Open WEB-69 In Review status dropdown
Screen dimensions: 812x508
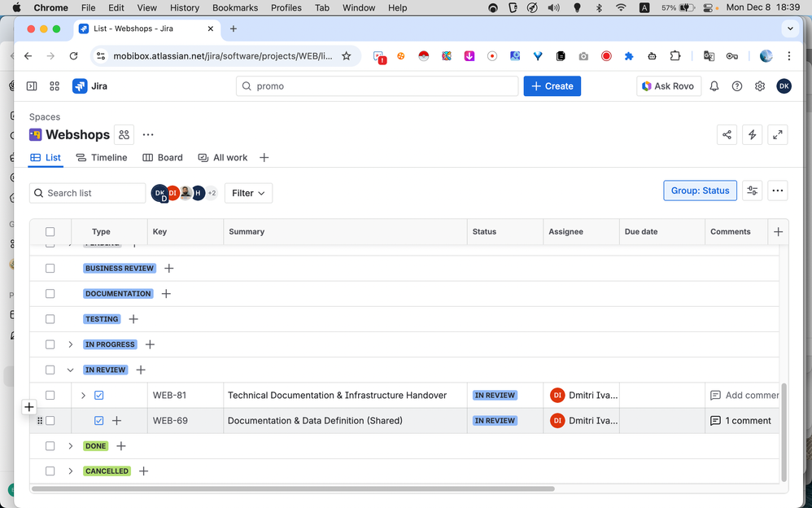[495, 420]
